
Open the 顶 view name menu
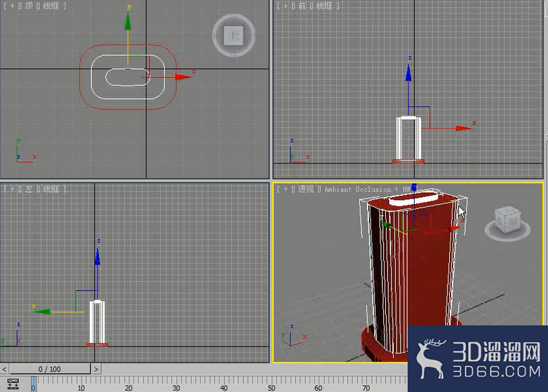tap(29, 6)
